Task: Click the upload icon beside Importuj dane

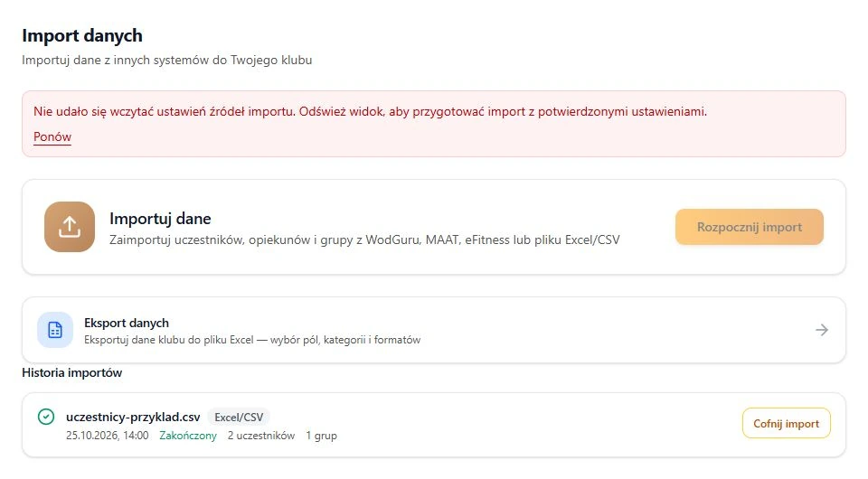Action: pyautogui.click(x=70, y=227)
